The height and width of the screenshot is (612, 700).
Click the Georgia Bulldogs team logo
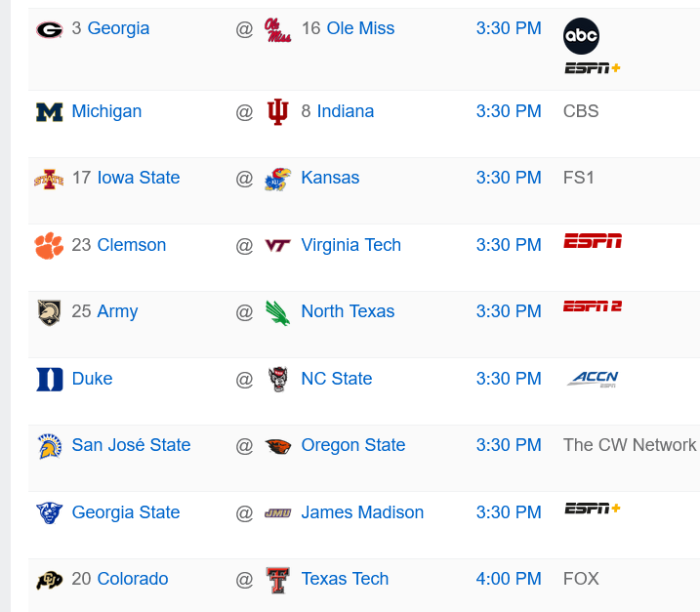[49, 29]
